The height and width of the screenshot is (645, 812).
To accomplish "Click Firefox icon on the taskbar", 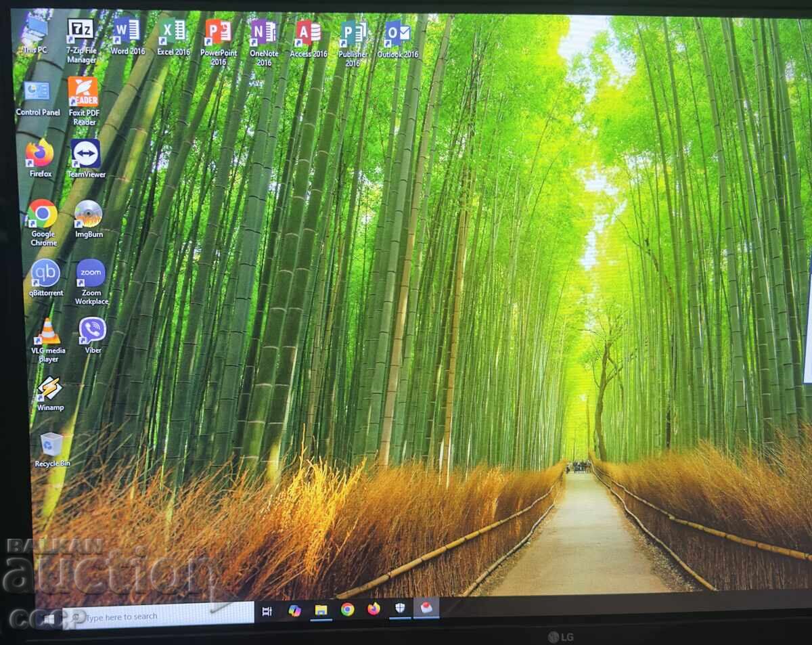I will coord(374,608).
